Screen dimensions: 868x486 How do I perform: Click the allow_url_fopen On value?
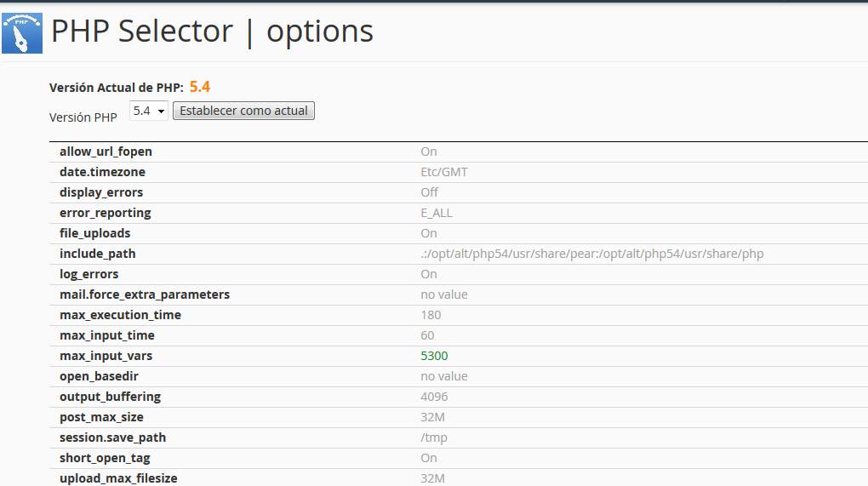point(428,152)
